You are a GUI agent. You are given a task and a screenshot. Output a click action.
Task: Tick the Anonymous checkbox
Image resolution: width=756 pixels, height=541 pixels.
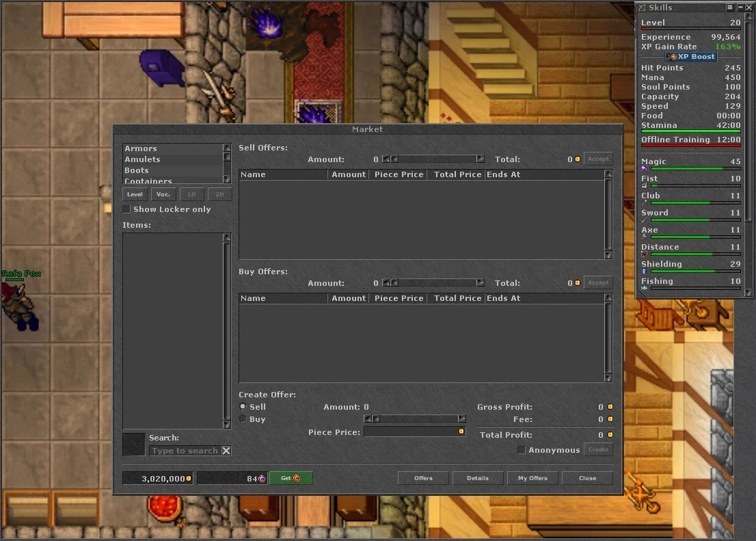click(521, 450)
